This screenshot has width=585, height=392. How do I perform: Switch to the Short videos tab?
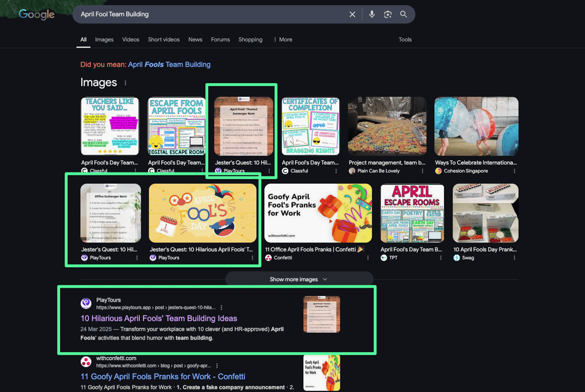pyautogui.click(x=164, y=39)
